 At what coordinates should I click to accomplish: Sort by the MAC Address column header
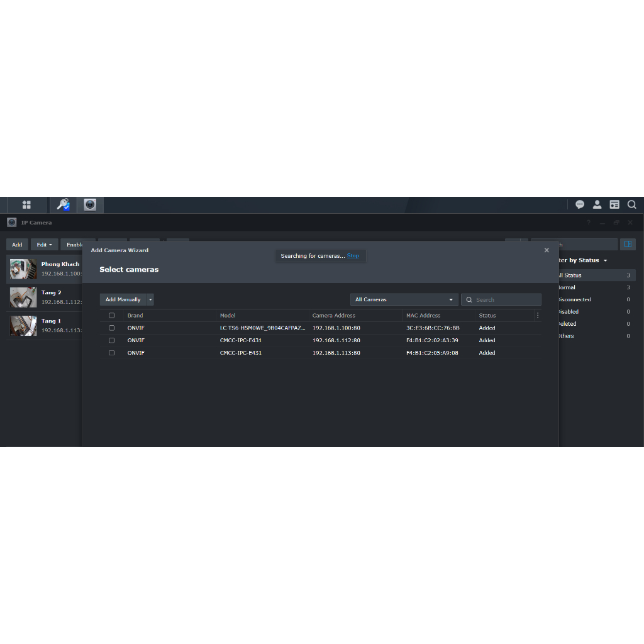click(x=423, y=316)
